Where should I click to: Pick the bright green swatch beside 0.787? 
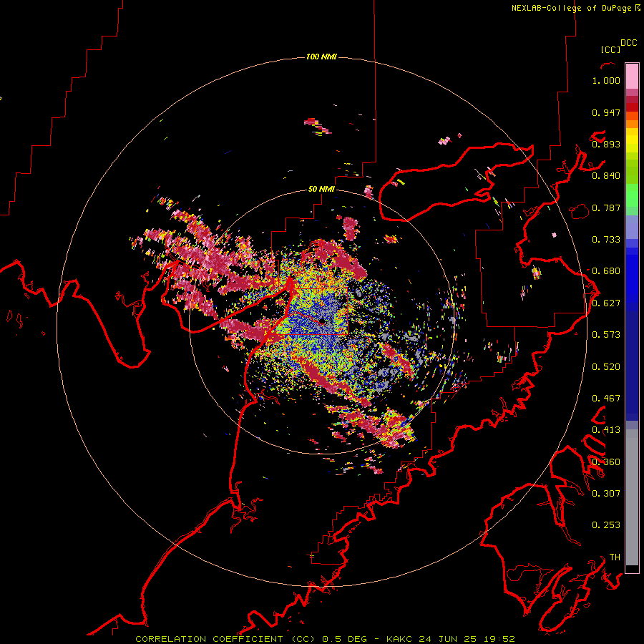(x=632, y=198)
